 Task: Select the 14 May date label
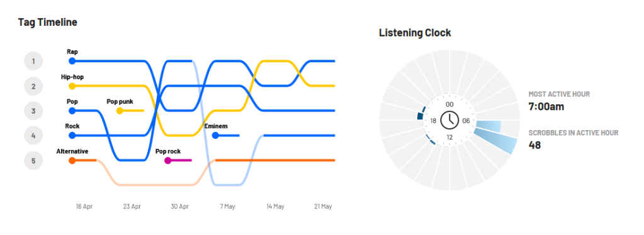[x=275, y=206]
